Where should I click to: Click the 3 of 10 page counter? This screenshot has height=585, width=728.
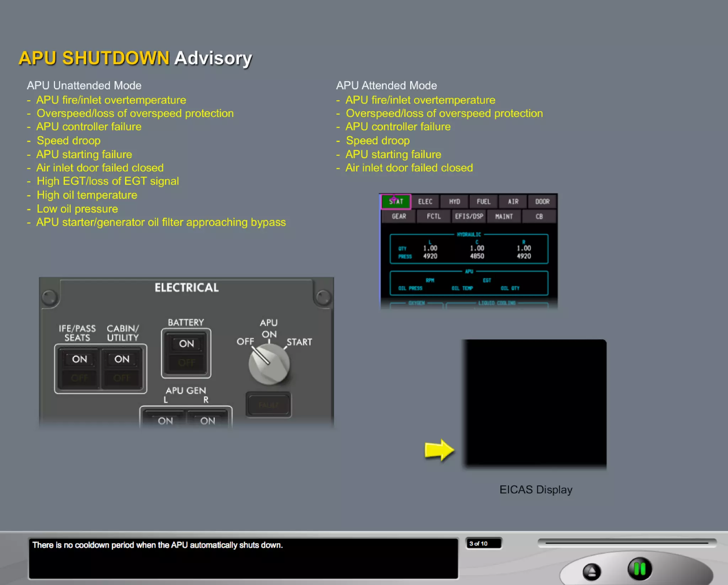point(483,543)
